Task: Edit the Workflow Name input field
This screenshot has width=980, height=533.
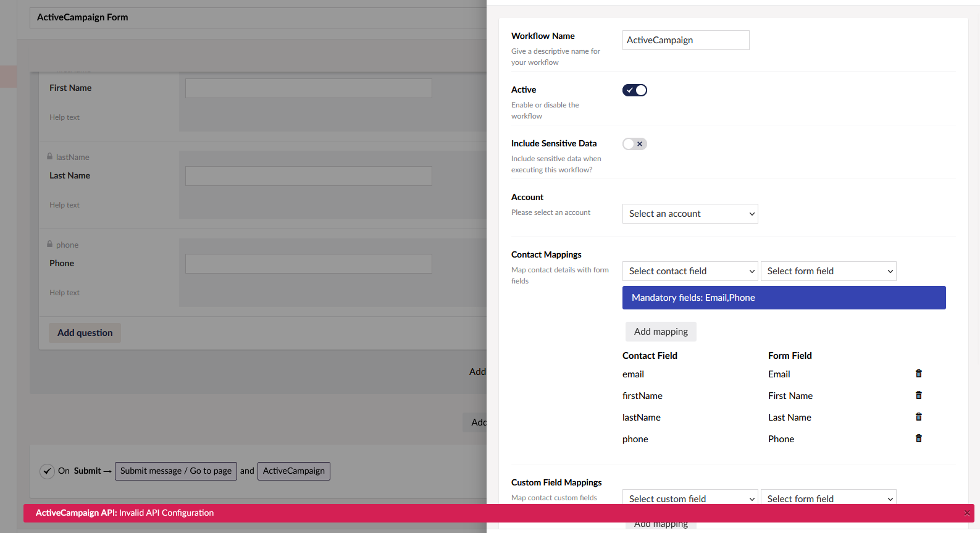Action: [x=686, y=40]
